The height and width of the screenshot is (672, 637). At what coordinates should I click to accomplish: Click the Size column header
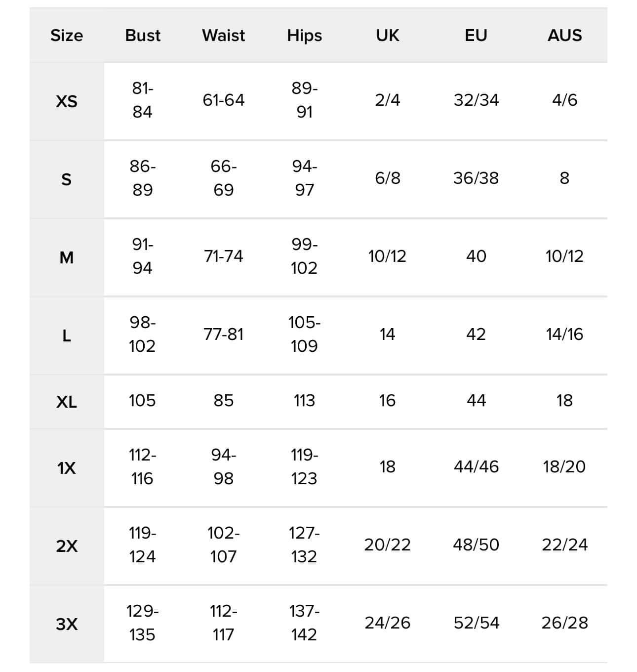click(x=67, y=36)
